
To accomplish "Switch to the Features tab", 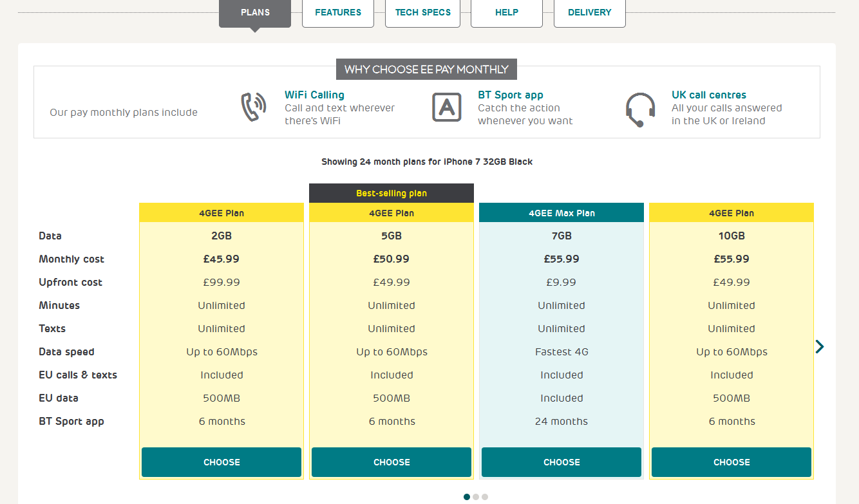I will (338, 12).
